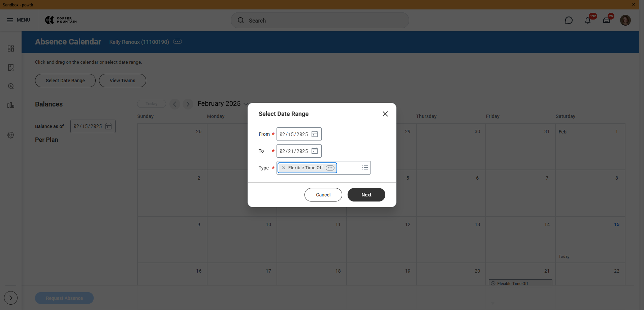
Task: Open the user profile avatar
Action: (625, 20)
